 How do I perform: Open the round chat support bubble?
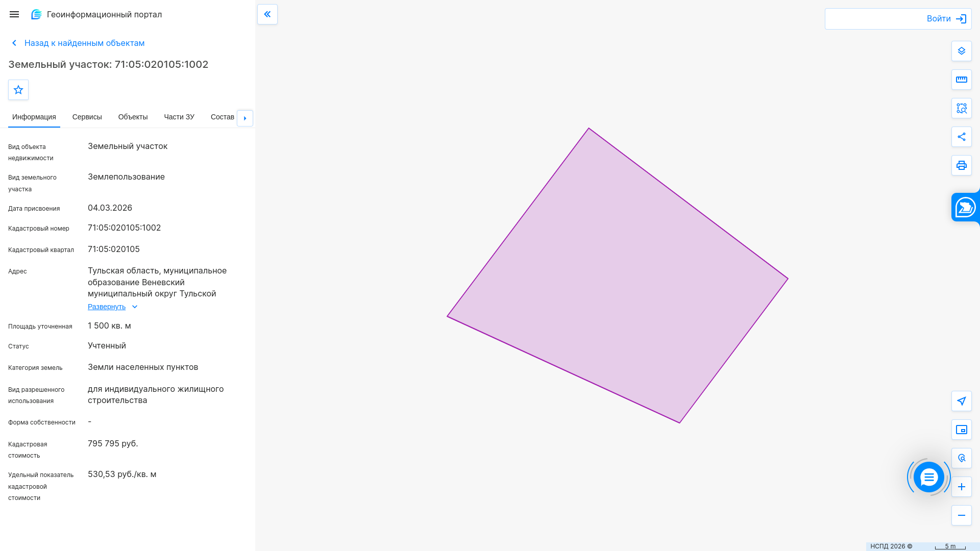pyautogui.click(x=929, y=477)
